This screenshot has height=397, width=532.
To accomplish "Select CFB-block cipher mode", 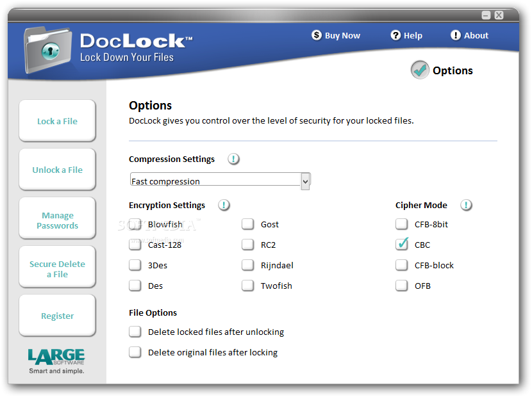I will point(402,265).
